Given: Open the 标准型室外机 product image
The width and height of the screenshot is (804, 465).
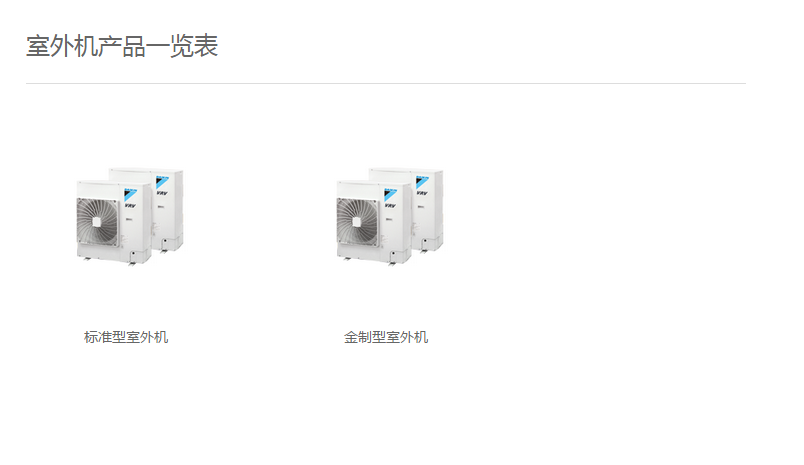Looking at the screenshot, I should pos(130,216).
